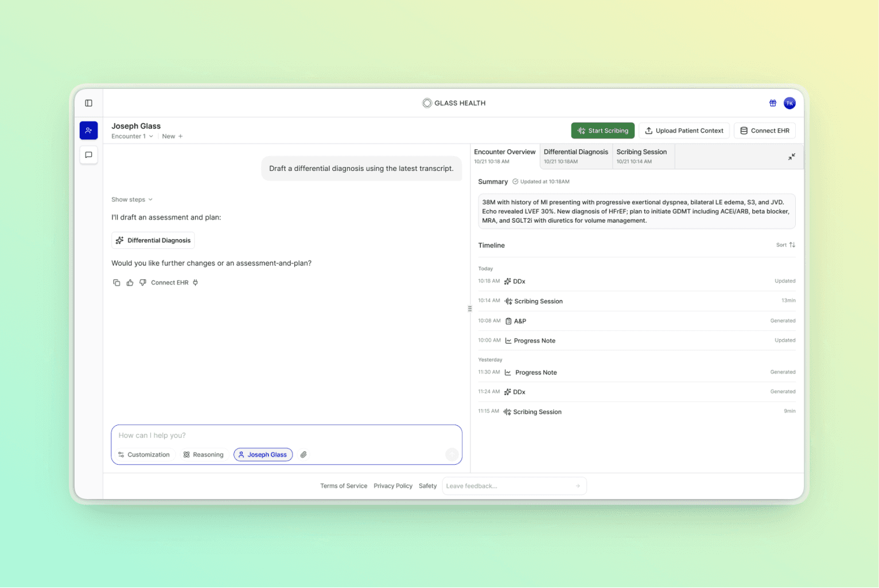This screenshot has height=588, width=879.
Task: Click the send arrow in chat box
Action: coord(452,455)
